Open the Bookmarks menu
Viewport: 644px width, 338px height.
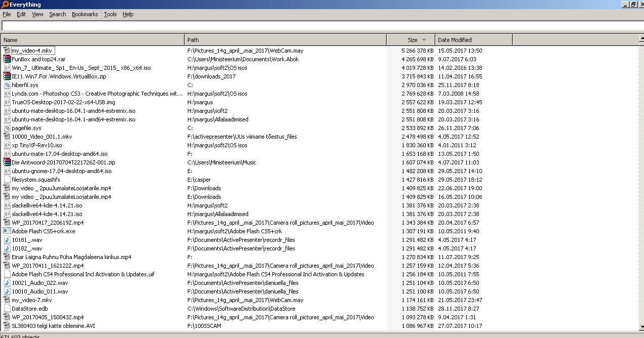pos(85,14)
